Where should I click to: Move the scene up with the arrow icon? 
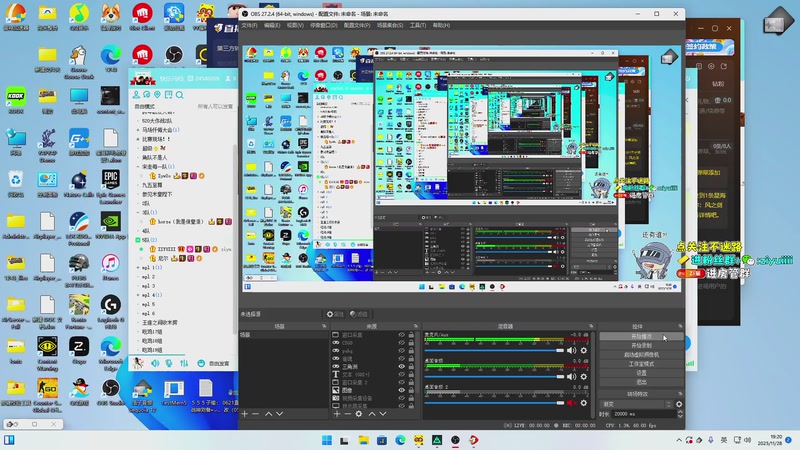268,414
